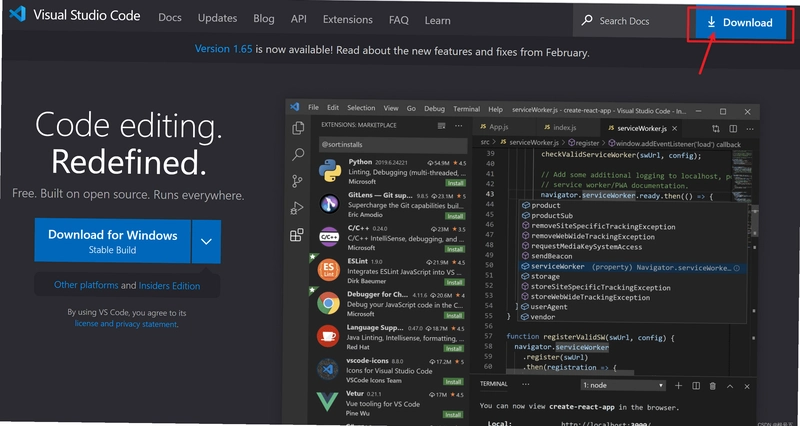Viewport: 800px width, 426px height.
Task: Click the Visual Studio Code logo icon
Action: click(17, 14)
